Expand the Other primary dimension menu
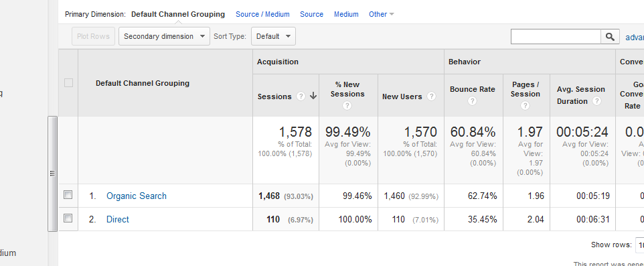 click(382, 14)
